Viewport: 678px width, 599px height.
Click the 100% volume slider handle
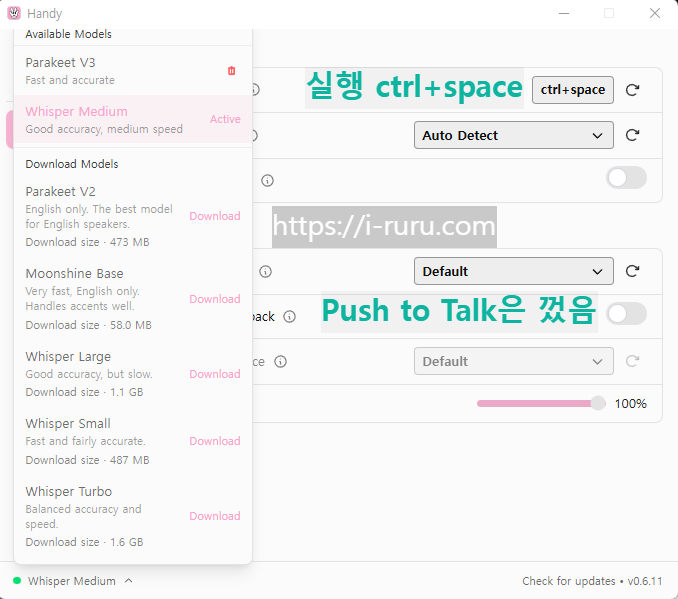click(598, 403)
